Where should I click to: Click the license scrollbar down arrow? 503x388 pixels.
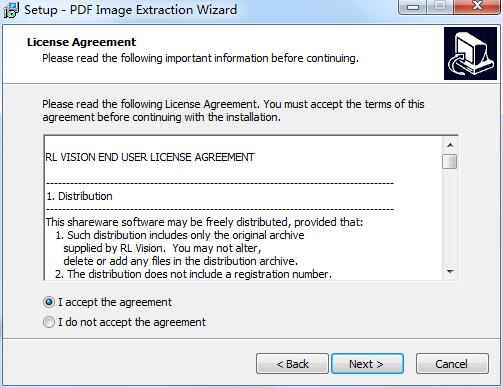[450, 272]
